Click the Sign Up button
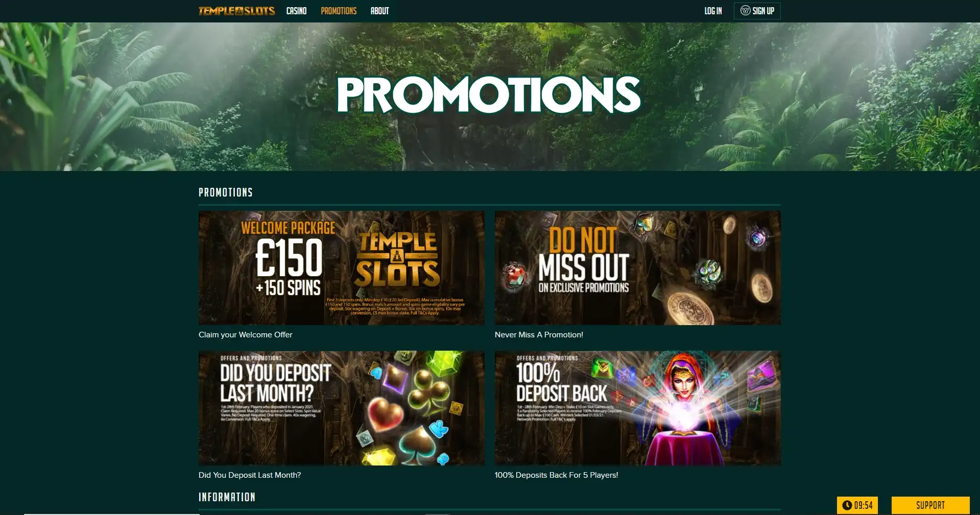 (757, 11)
